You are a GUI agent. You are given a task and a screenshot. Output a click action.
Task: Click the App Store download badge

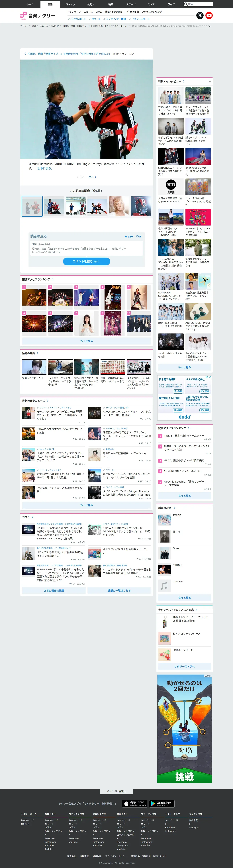coord(135,804)
